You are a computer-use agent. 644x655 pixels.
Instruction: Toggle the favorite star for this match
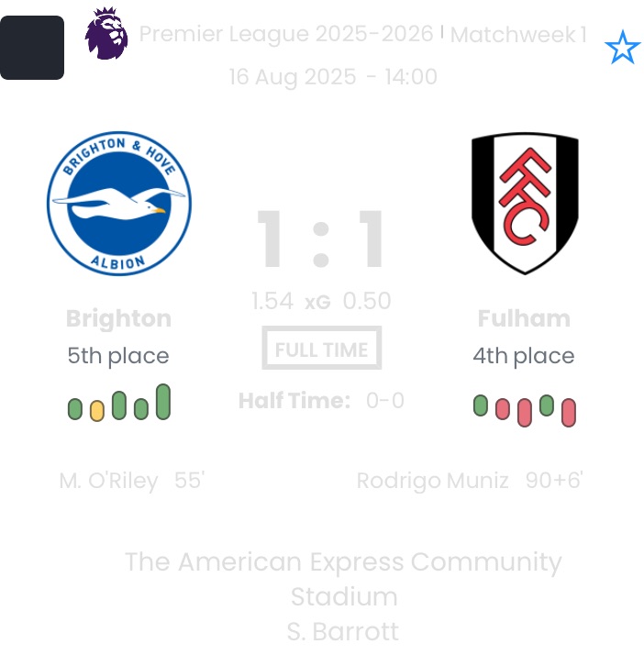pyautogui.click(x=622, y=48)
